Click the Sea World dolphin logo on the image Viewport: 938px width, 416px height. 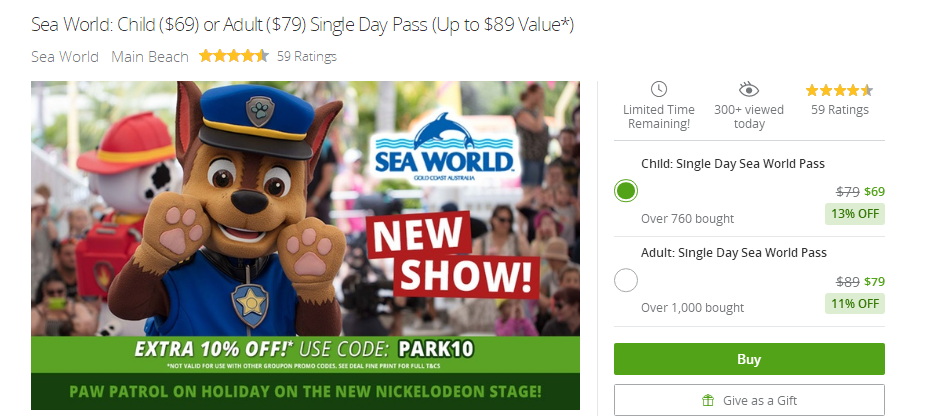tap(443, 147)
